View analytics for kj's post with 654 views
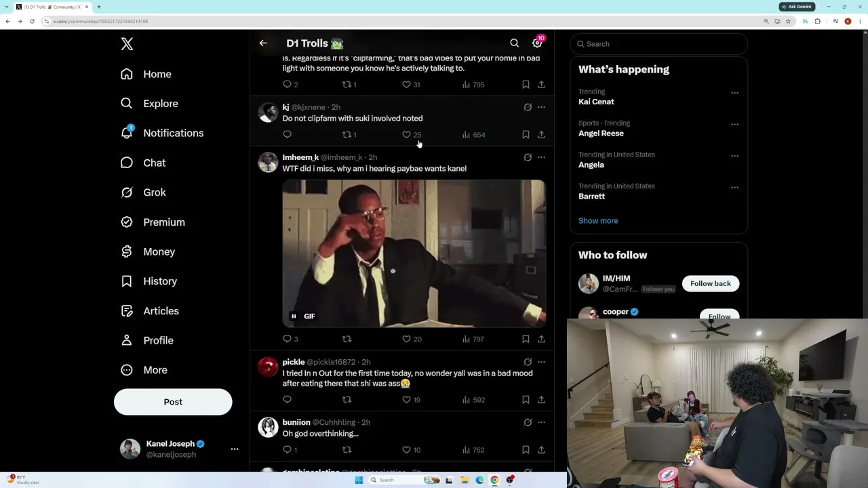This screenshot has width=868, height=488. pos(473,135)
